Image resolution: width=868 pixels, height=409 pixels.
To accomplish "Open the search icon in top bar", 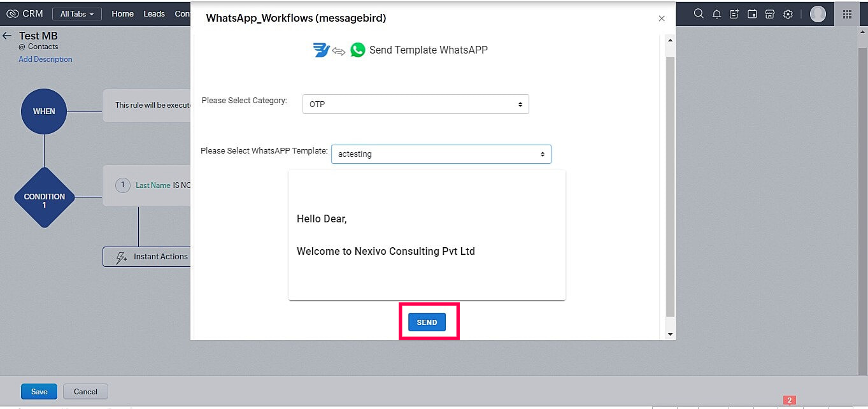I will (699, 14).
